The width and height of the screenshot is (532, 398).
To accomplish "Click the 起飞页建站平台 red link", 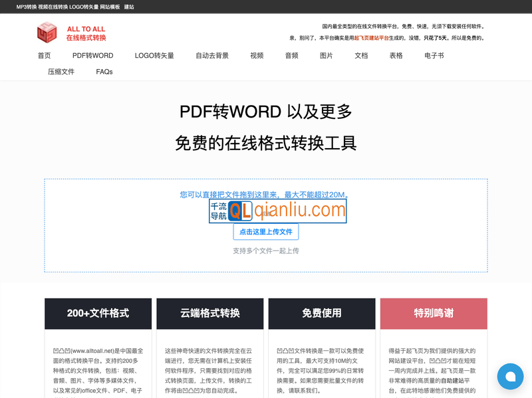I will (371, 39).
